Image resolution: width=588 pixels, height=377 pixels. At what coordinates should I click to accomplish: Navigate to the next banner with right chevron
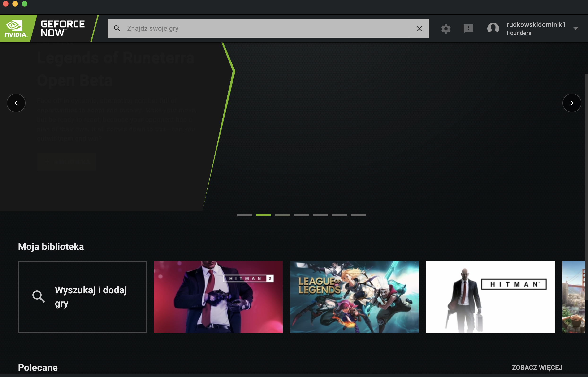click(572, 103)
